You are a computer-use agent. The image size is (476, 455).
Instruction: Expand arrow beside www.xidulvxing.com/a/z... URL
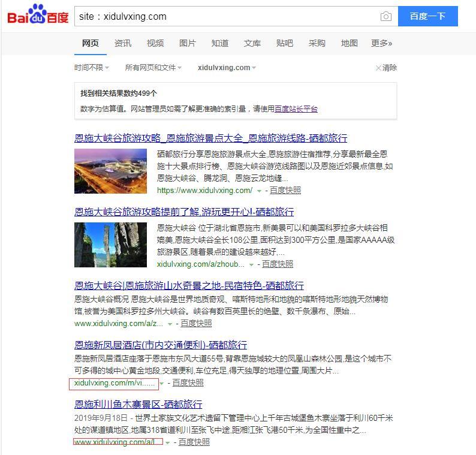pyautogui.click(x=170, y=324)
